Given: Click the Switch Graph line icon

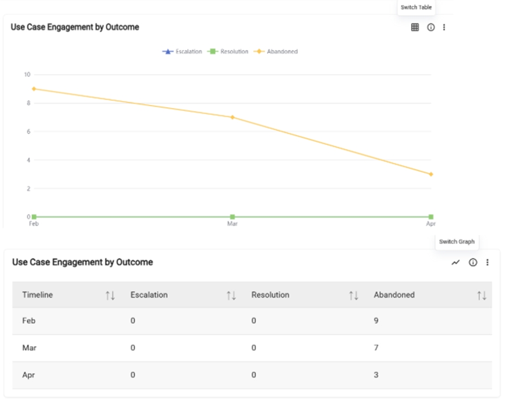Looking at the screenshot, I should pos(455,262).
